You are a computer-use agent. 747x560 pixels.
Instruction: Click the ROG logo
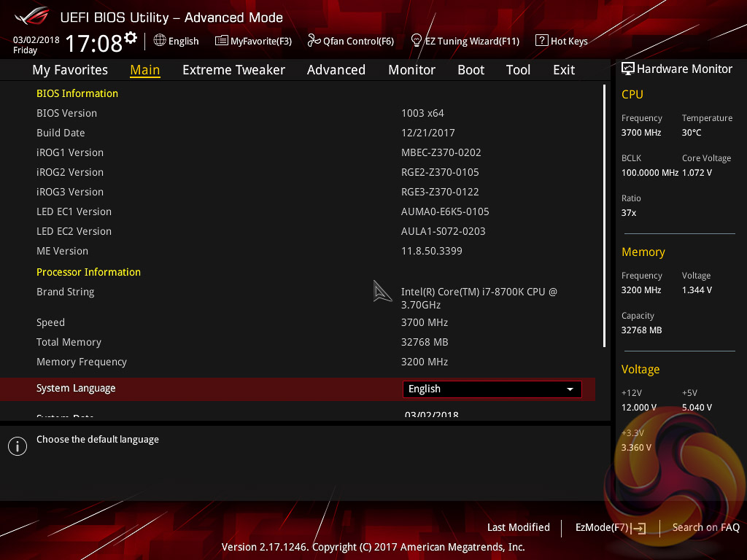32,16
